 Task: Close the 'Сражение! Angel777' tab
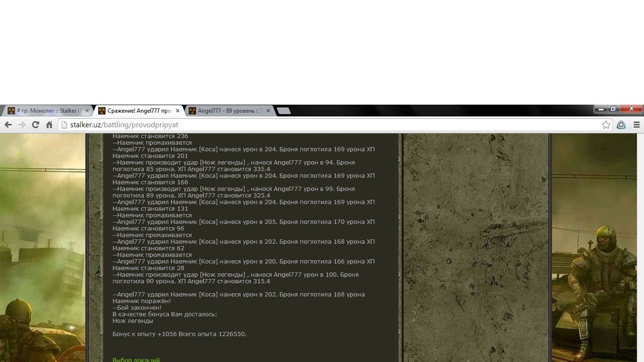click(178, 111)
